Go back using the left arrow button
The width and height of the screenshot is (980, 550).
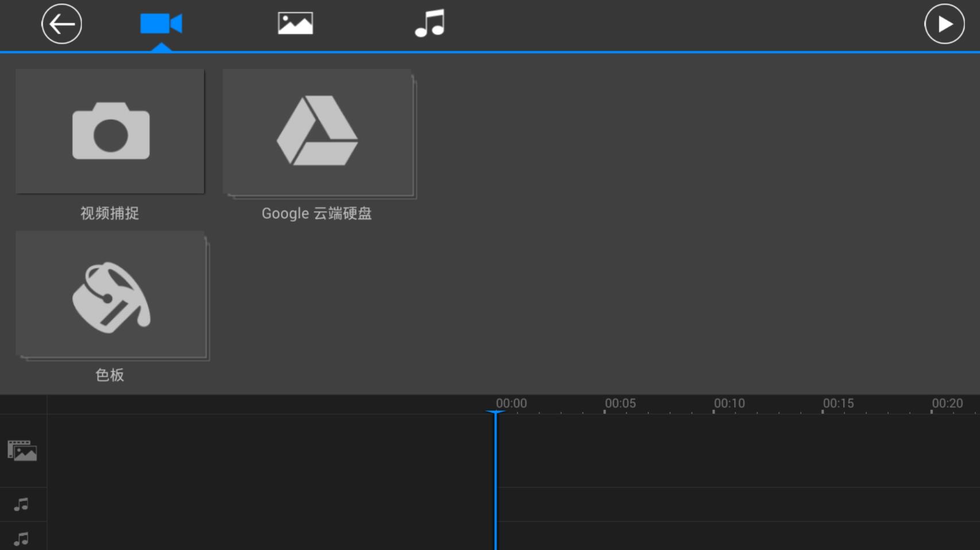61,24
